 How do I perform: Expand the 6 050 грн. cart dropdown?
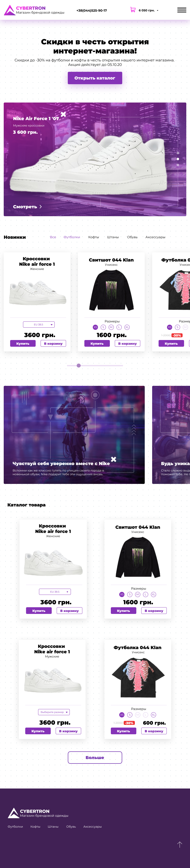[x=157, y=10]
